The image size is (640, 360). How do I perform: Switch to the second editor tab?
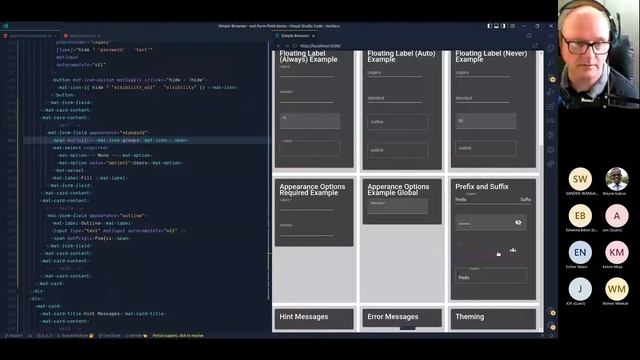tap(83, 36)
